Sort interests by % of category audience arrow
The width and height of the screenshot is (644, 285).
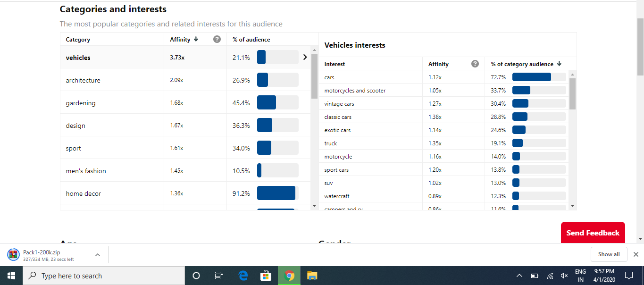[559, 64]
